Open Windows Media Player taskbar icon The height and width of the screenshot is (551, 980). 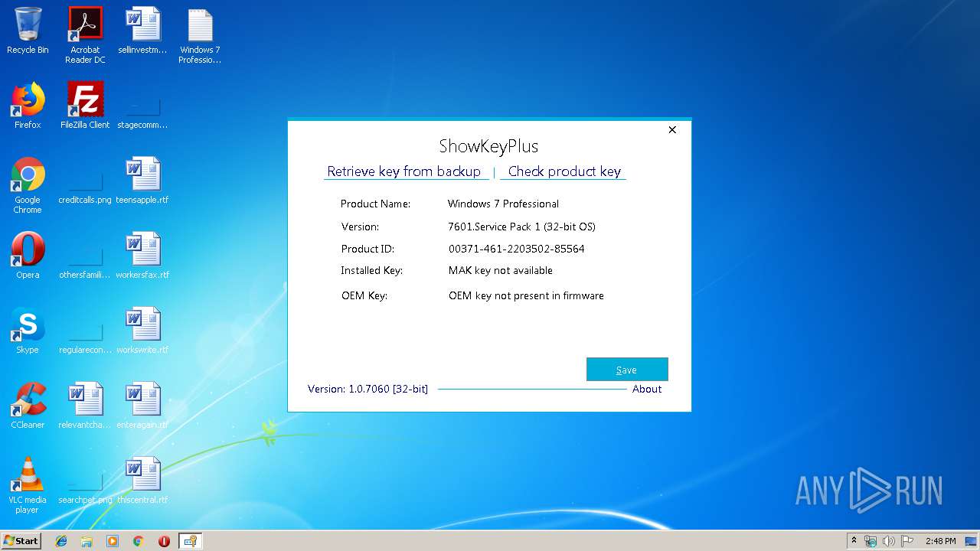click(113, 541)
